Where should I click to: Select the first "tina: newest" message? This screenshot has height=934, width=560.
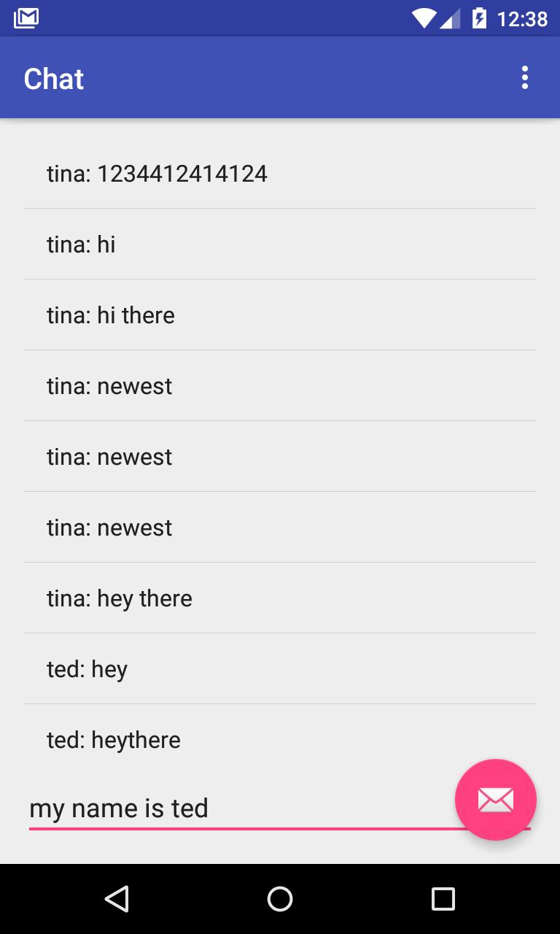click(280, 385)
